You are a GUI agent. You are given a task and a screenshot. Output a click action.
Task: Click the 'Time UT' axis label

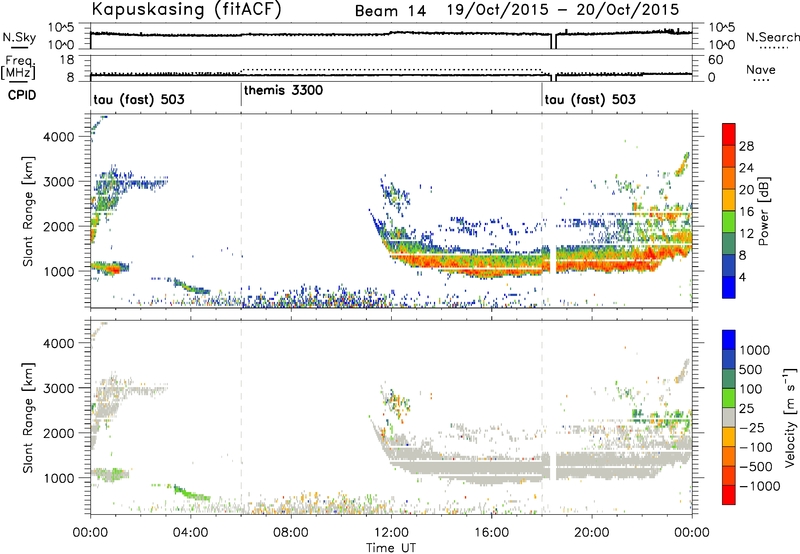click(x=391, y=548)
